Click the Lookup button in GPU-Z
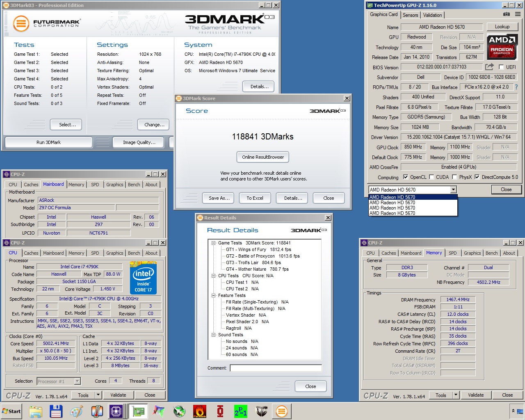The height and width of the screenshot is (420, 525). pos(502,27)
